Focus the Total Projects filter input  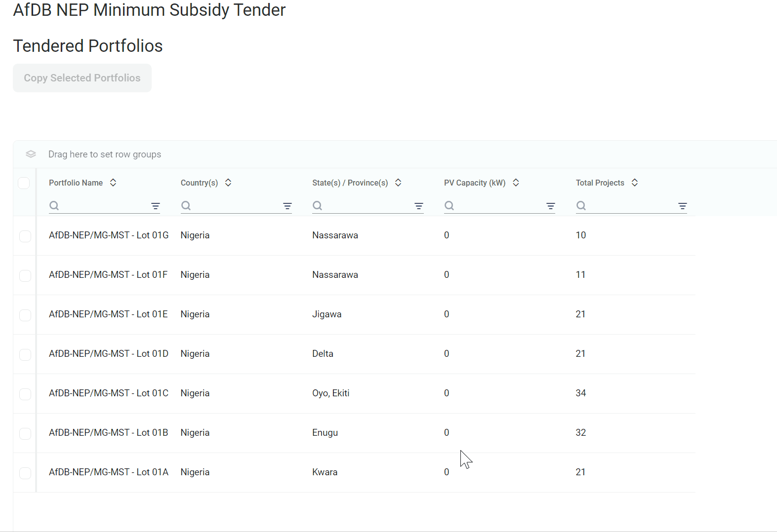tap(631, 206)
